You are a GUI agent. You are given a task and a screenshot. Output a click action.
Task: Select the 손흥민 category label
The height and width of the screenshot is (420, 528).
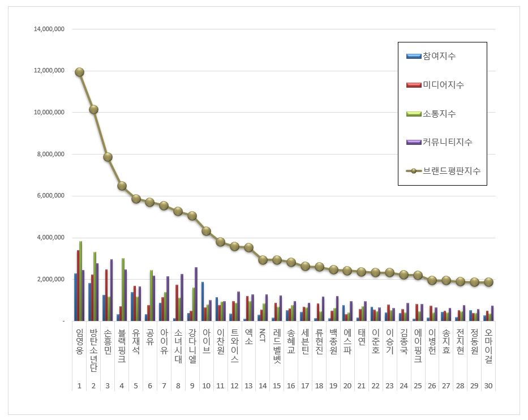point(108,341)
